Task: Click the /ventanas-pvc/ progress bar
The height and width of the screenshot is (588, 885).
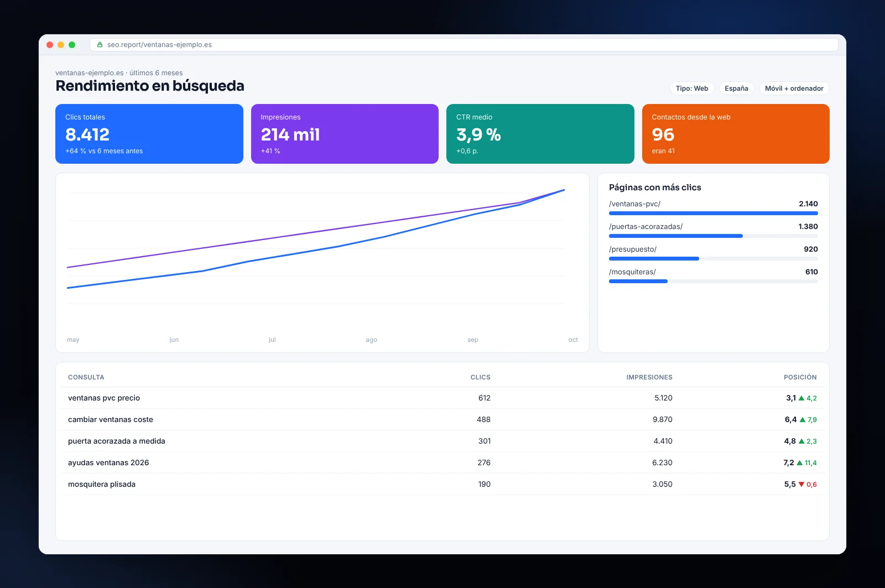Action: click(x=714, y=213)
